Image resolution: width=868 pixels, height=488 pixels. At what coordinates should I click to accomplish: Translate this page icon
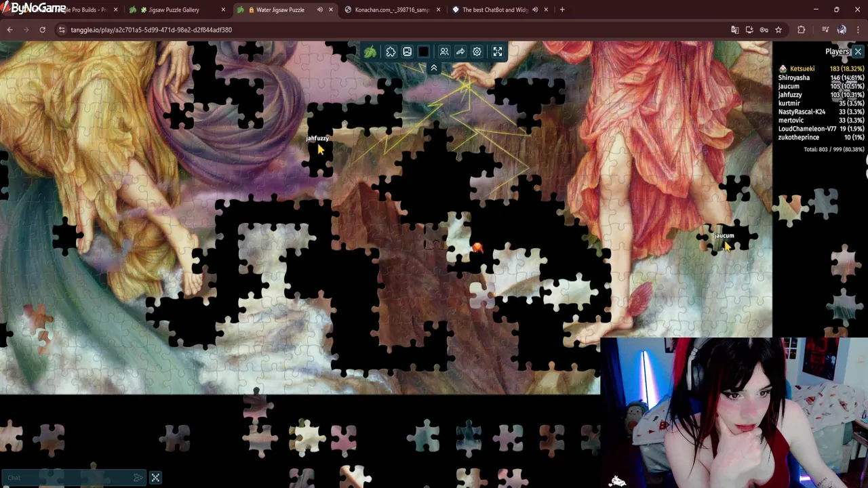point(734,30)
